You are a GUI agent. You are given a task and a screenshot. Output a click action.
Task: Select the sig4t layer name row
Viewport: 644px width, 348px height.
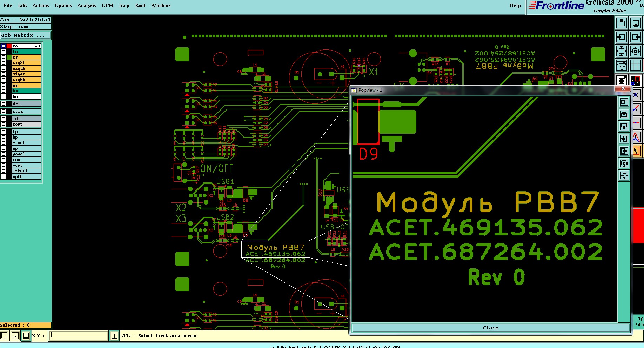click(x=27, y=74)
